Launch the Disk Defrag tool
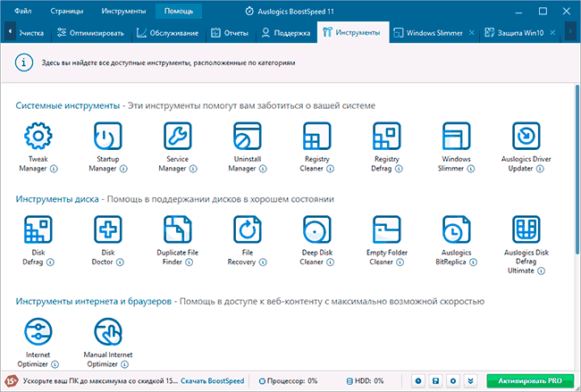581x392 pixels. pos(38,229)
